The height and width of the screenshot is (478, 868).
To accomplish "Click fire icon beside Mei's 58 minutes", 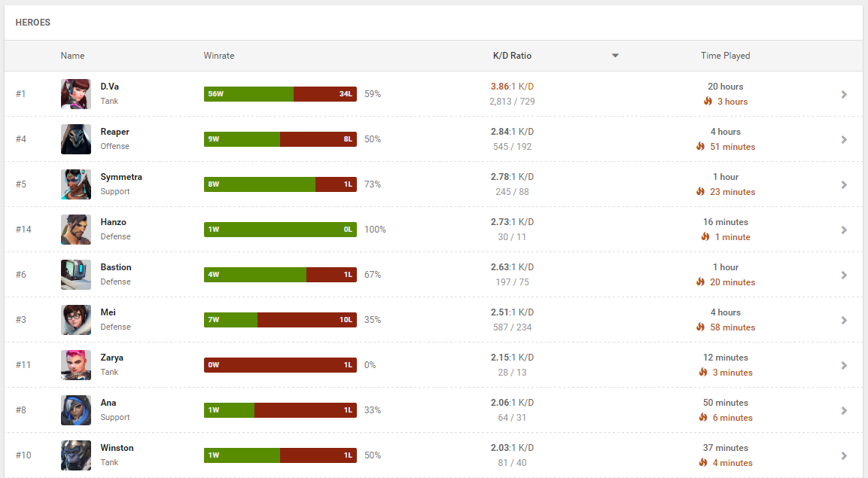I will [701, 327].
